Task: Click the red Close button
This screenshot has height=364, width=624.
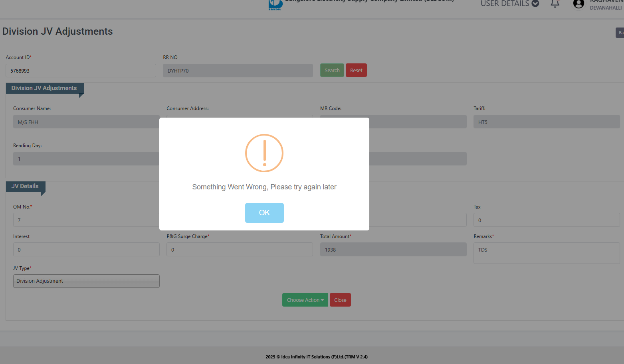Action: [x=340, y=300]
